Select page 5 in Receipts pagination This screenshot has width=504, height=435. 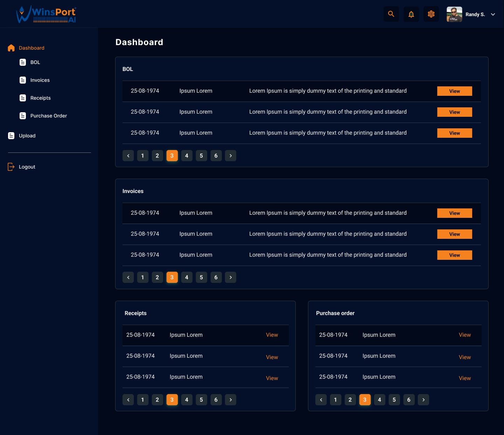click(201, 400)
